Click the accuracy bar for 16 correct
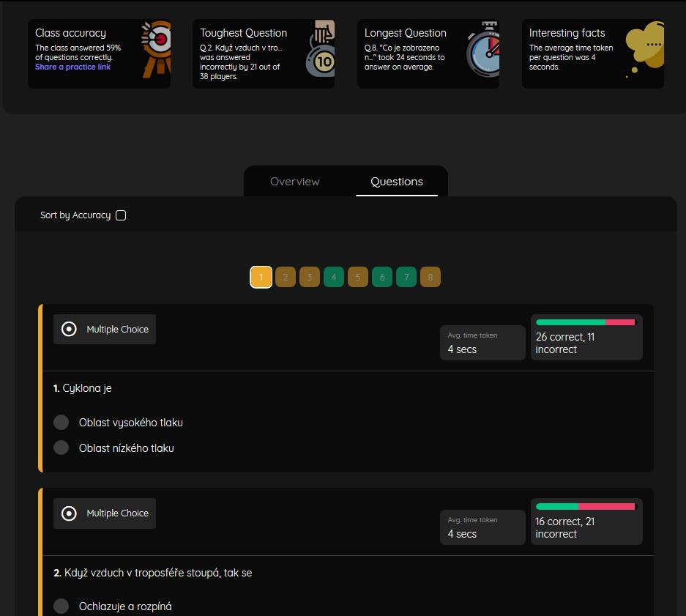686x616 pixels. coord(586,507)
